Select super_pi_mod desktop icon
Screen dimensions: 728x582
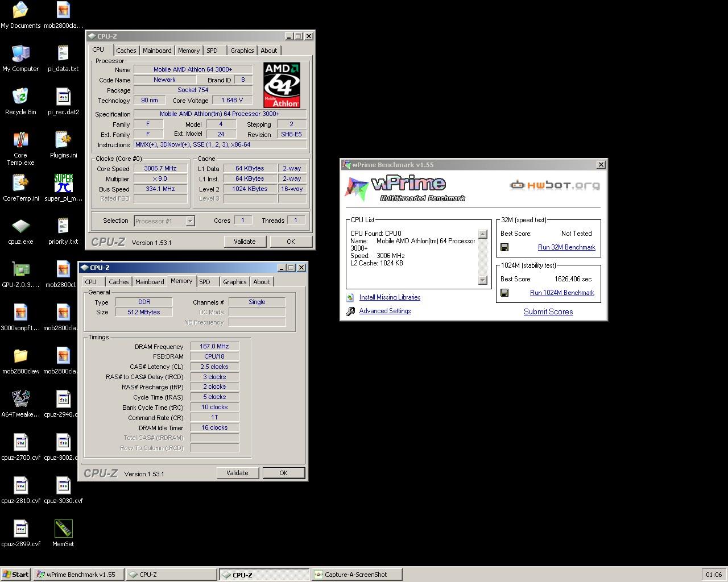click(x=63, y=183)
